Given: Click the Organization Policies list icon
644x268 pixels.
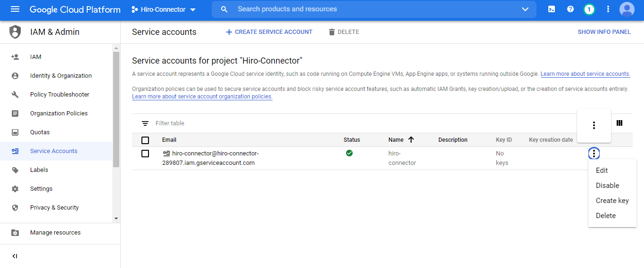Looking at the screenshot, I should [15, 114].
